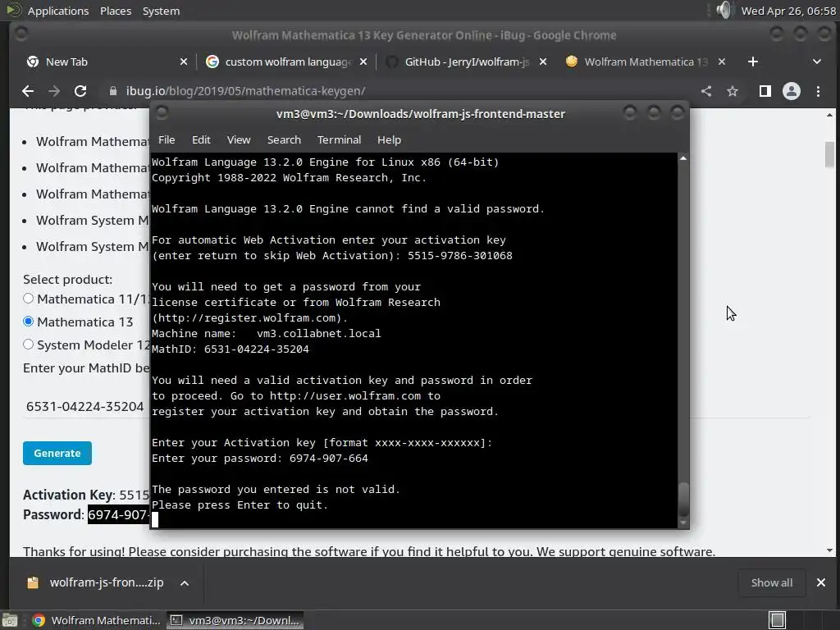Open terminal Search menu
Viewport: 840px width, 630px height.
pyautogui.click(x=284, y=139)
